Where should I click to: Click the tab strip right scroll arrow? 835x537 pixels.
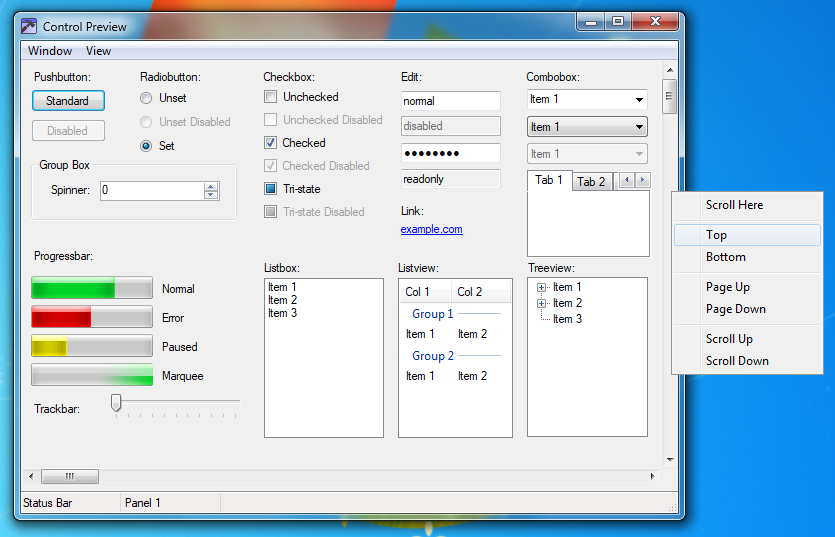643,180
